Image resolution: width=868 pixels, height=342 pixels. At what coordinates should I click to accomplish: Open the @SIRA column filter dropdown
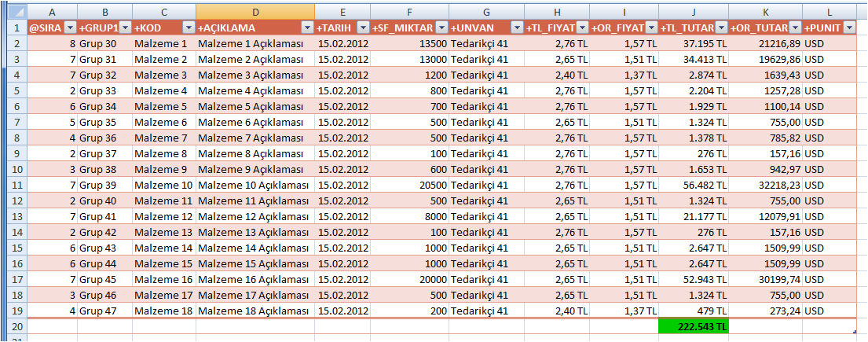(x=70, y=28)
